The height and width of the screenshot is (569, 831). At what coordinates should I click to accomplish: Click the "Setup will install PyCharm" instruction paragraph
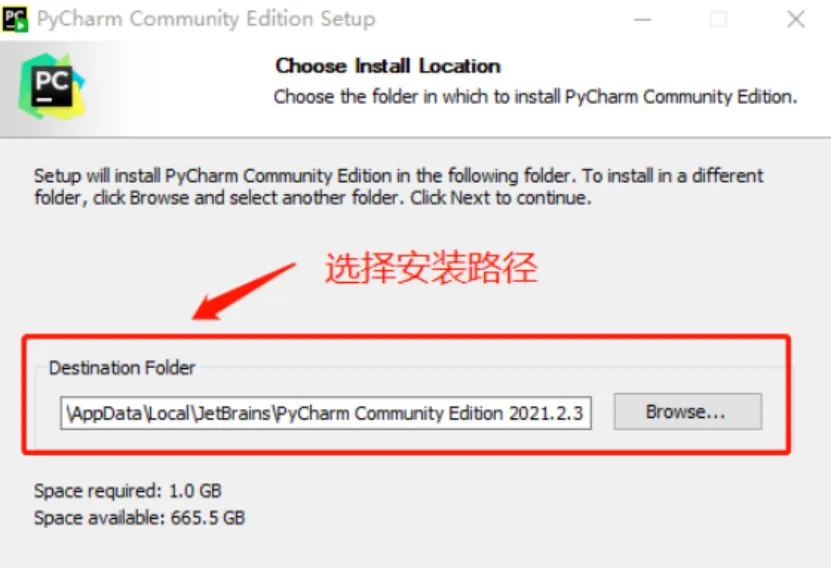point(399,186)
